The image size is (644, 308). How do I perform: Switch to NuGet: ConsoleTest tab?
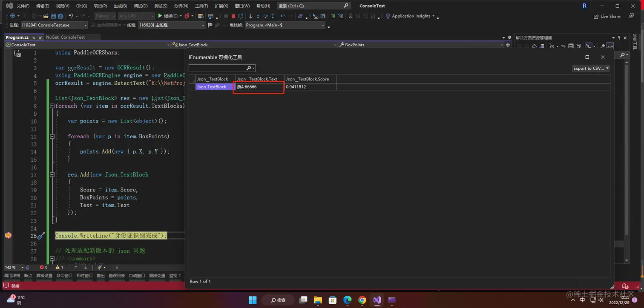click(66, 37)
